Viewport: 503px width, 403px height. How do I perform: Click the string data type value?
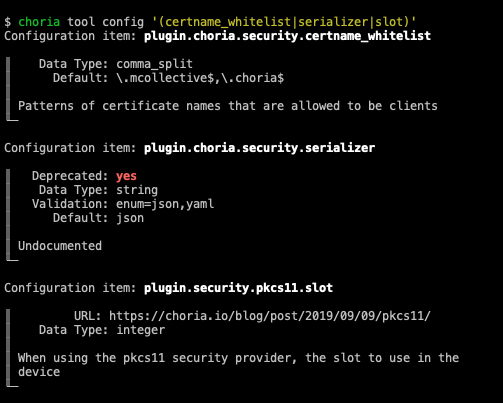pos(137,190)
